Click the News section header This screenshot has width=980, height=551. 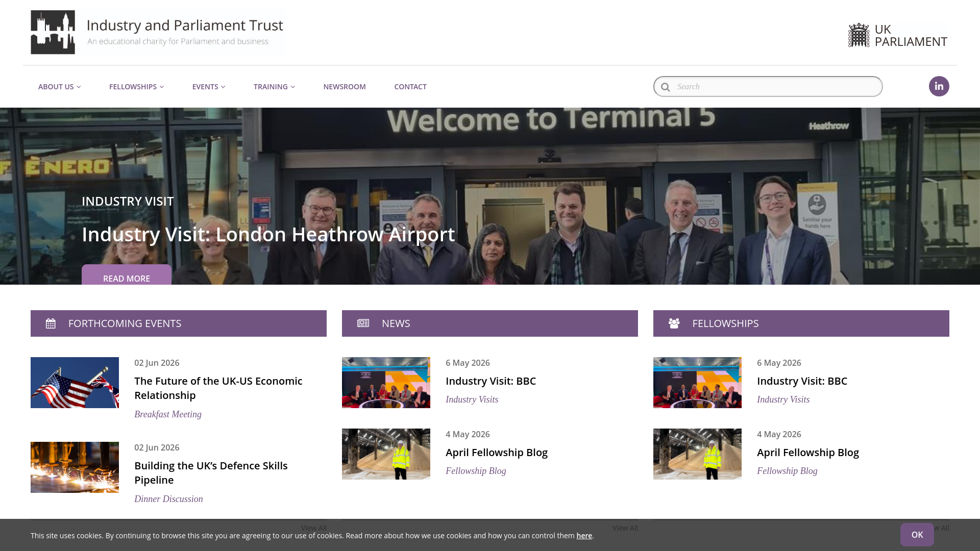pyautogui.click(x=490, y=323)
